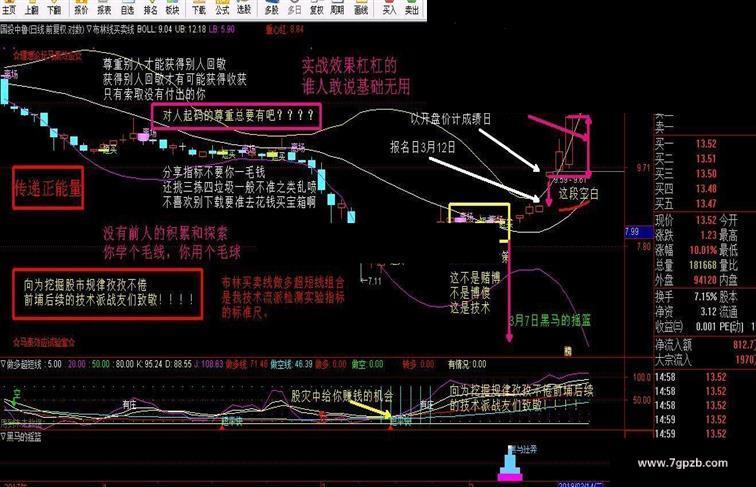
Task: Click the 下翻 page-down toolbar button
Action: (54, 9)
